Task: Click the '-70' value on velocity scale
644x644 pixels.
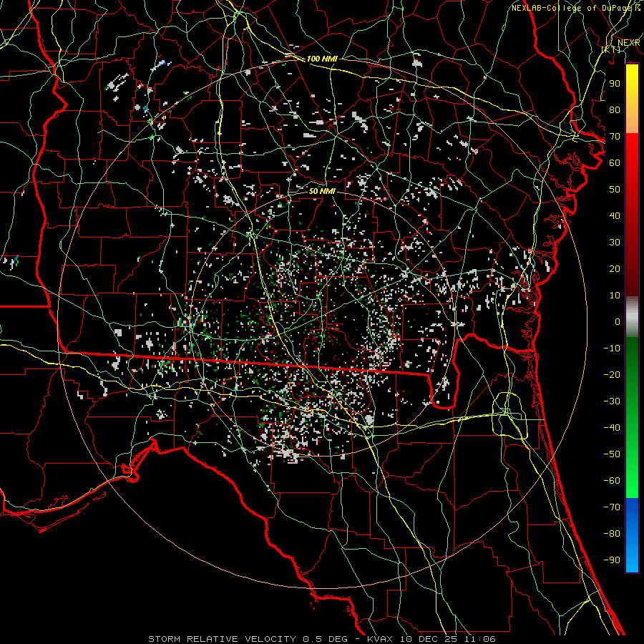Action: click(x=612, y=507)
